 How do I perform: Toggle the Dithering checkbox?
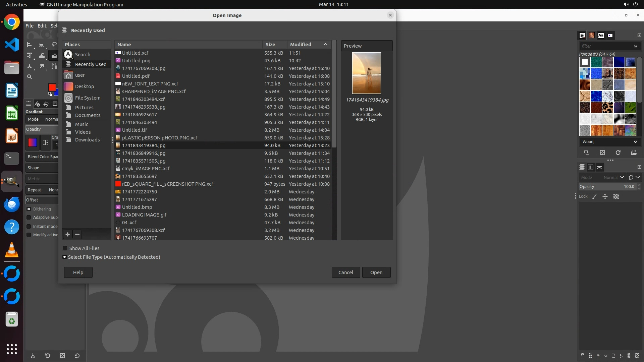tap(29, 209)
